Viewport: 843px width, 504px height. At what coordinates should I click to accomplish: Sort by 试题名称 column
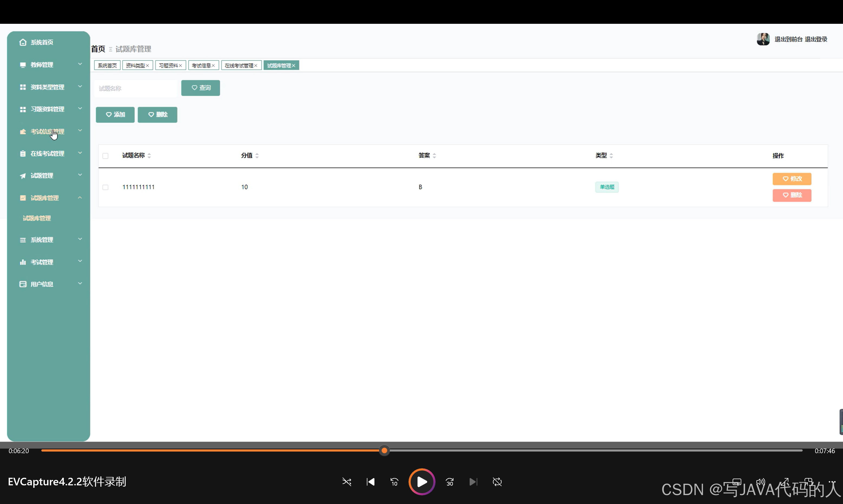(x=149, y=155)
